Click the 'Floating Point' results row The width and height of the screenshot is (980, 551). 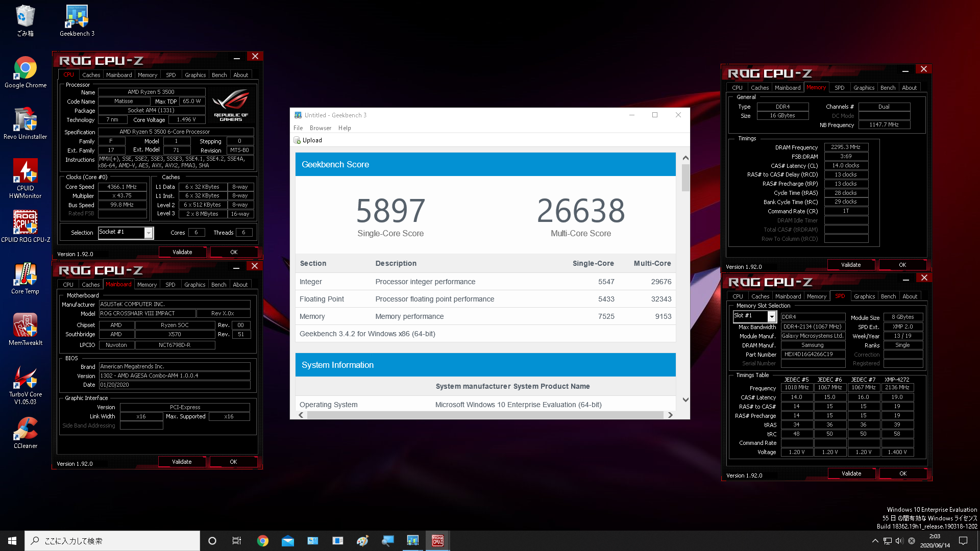point(485,299)
